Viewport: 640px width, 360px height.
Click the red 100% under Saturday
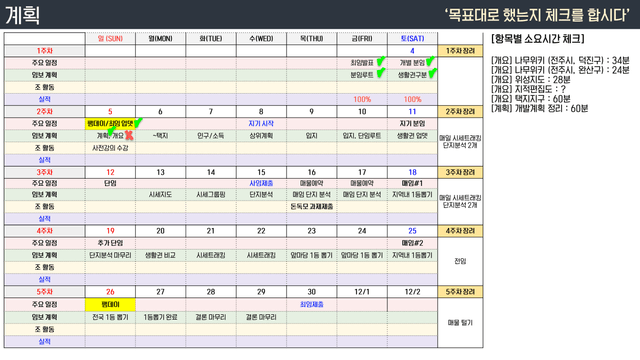coord(412,99)
